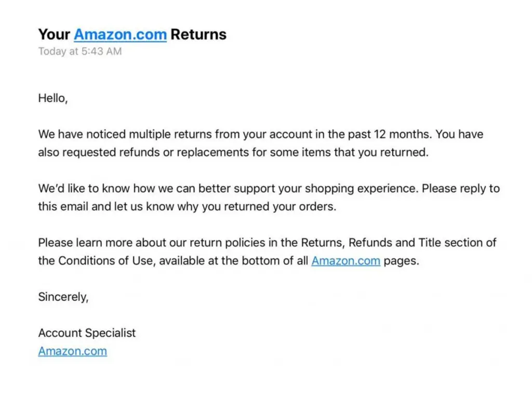Viewport: 532px width, 393px height.
Task: Click the word "Returns" in the email subject
Action: (x=198, y=35)
